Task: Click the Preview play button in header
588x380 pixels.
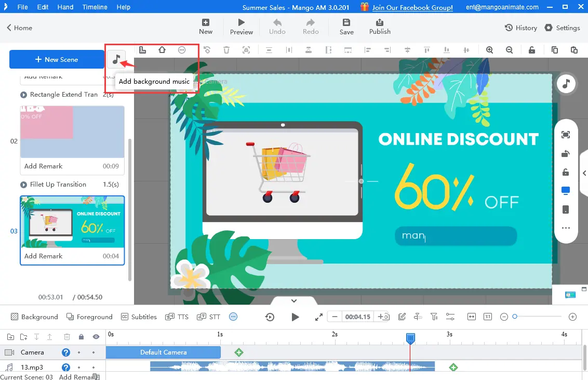Action: coord(242,27)
